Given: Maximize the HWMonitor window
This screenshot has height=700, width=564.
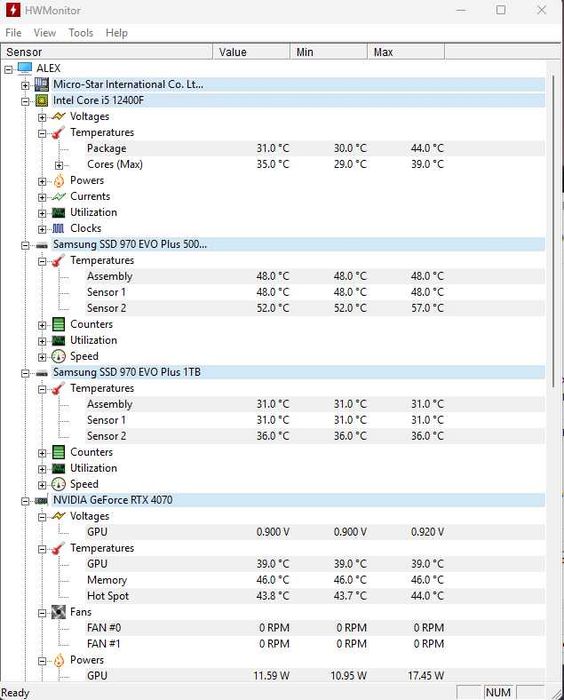Looking at the screenshot, I should tap(501, 10).
